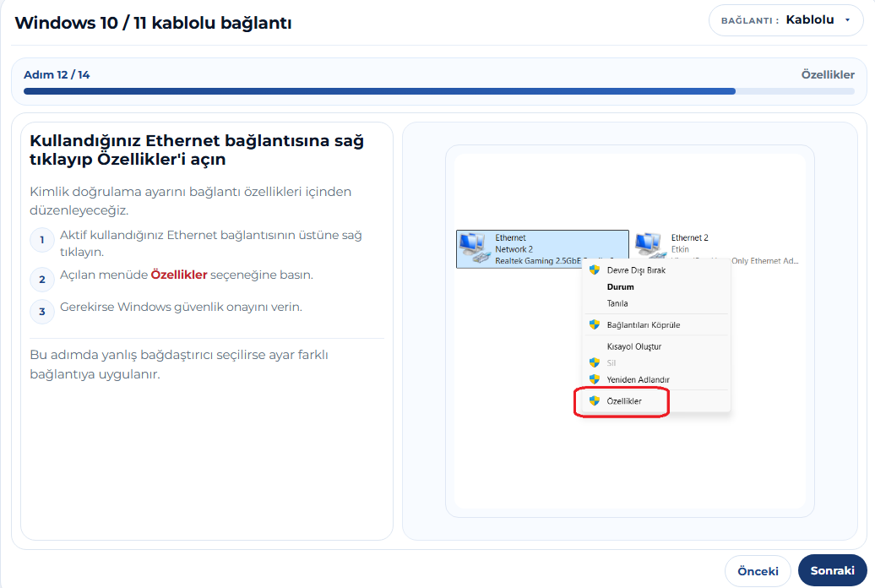
Task: Click the 'Ethernet 2' adapter name
Action: pos(689,238)
